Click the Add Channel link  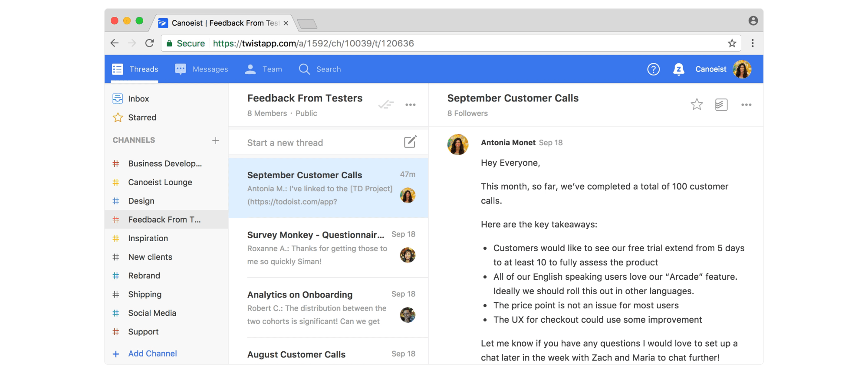pyautogui.click(x=152, y=353)
